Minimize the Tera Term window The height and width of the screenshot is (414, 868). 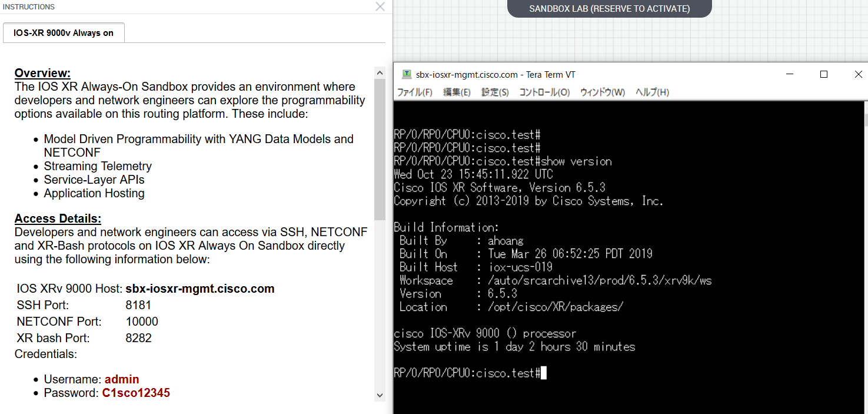point(789,74)
